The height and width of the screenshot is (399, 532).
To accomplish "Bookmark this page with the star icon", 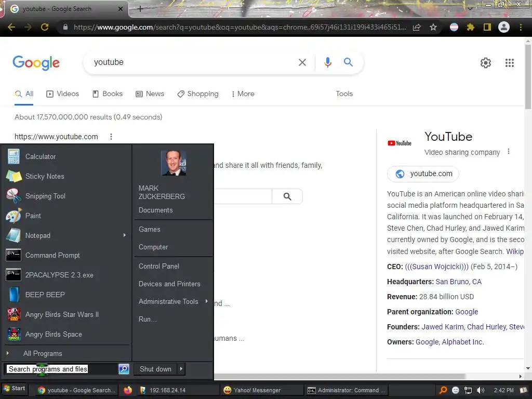I will click(433, 27).
